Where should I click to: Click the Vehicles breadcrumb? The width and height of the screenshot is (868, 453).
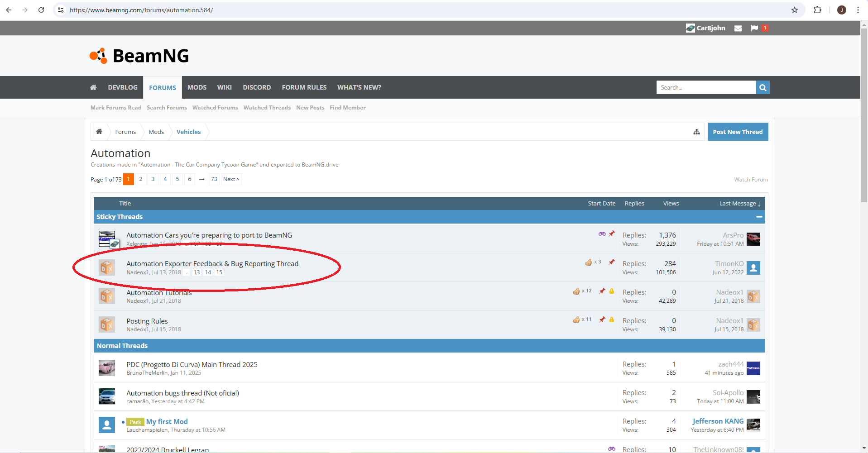click(x=189, y=132)
